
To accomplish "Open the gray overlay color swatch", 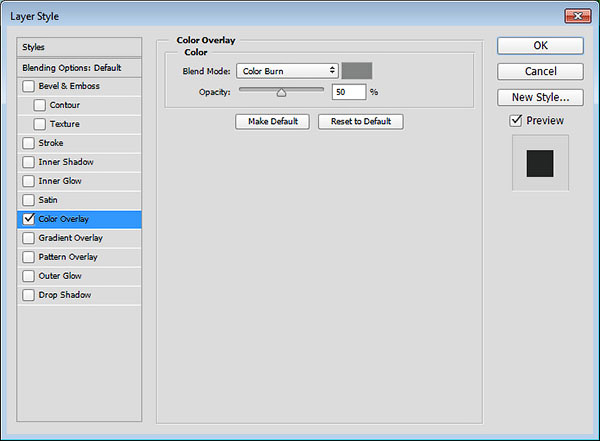I will (357, 71).
